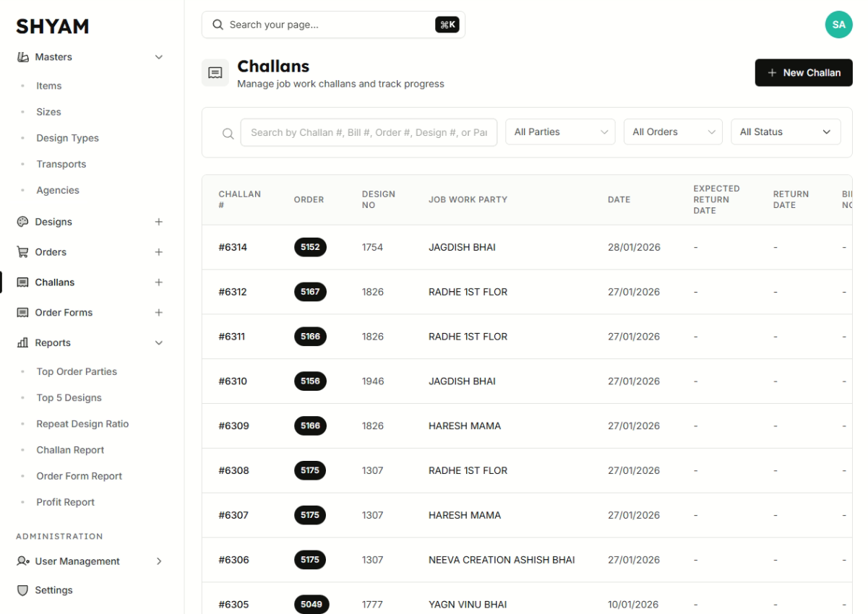Select Design Types menu item
The height and width of the screenshot is (614, 868).
[67, 138]
